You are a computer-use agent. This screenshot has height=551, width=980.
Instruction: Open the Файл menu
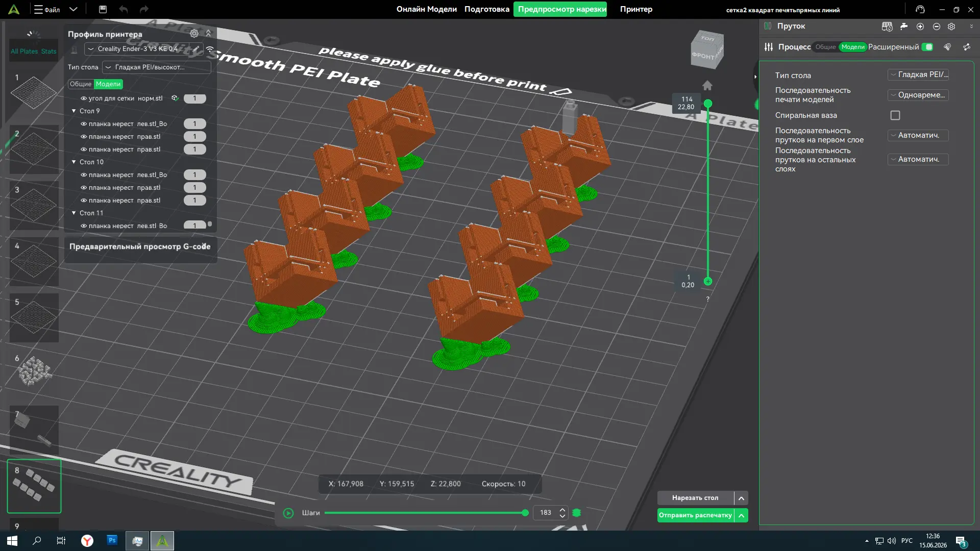[x=47, y=9]
